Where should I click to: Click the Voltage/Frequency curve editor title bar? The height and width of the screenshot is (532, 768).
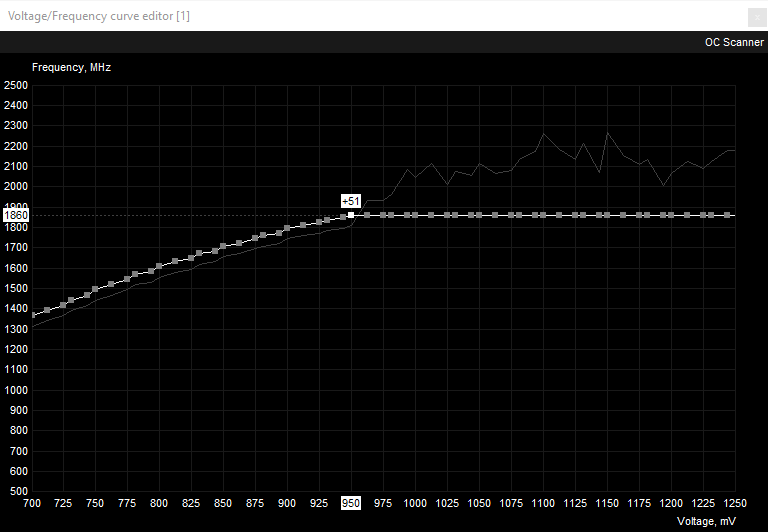(300, 16)
